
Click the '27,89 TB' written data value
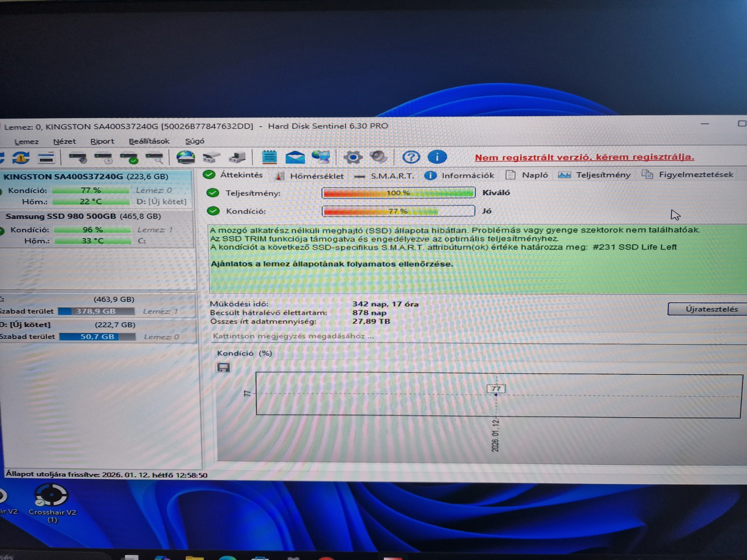point(371,321)
